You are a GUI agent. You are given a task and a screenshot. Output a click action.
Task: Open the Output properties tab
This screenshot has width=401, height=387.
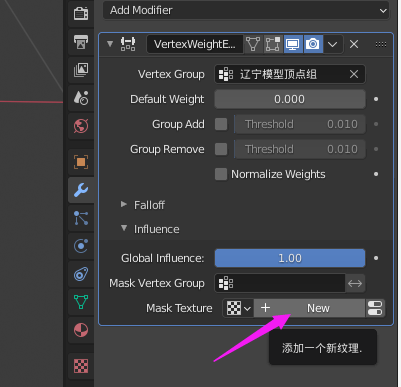pyautogui.click(x=81, y=42)
